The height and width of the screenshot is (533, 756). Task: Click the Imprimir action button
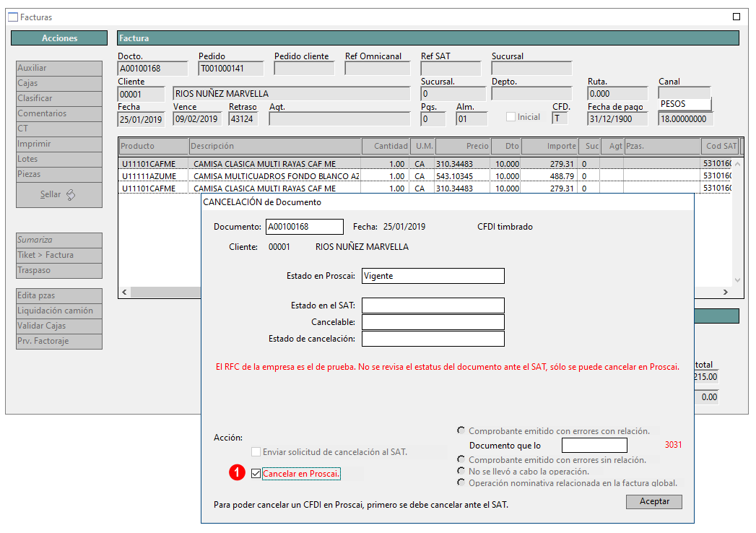click(58, 144)
